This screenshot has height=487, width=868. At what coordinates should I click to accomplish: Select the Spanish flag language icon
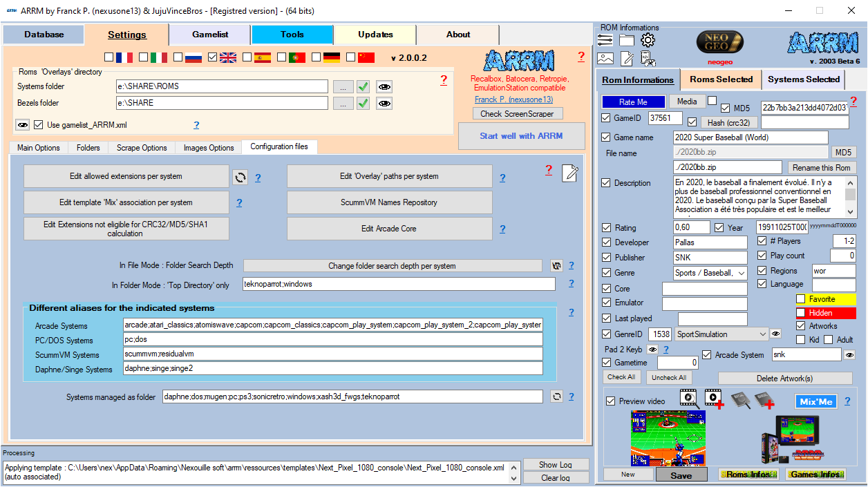(x=263, y=57)
